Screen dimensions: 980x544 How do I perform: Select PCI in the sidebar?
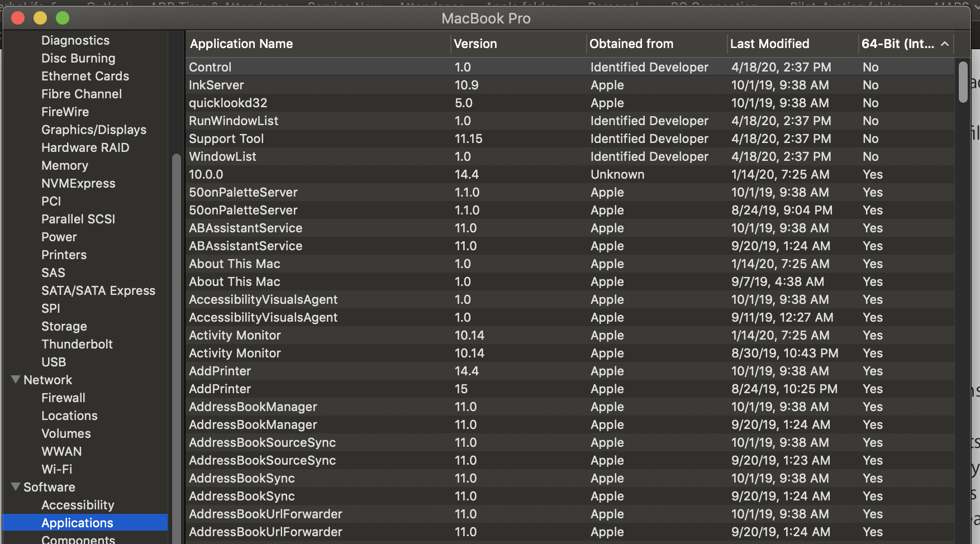pyautogui.click(x=51, y=201)
